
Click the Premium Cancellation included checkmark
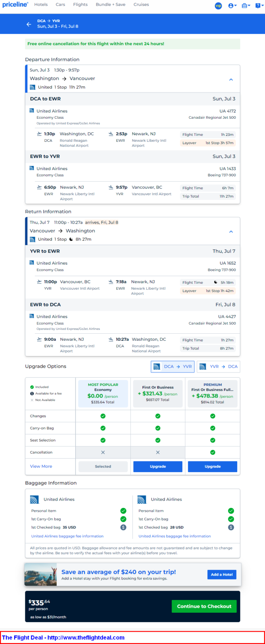(213, 452)
